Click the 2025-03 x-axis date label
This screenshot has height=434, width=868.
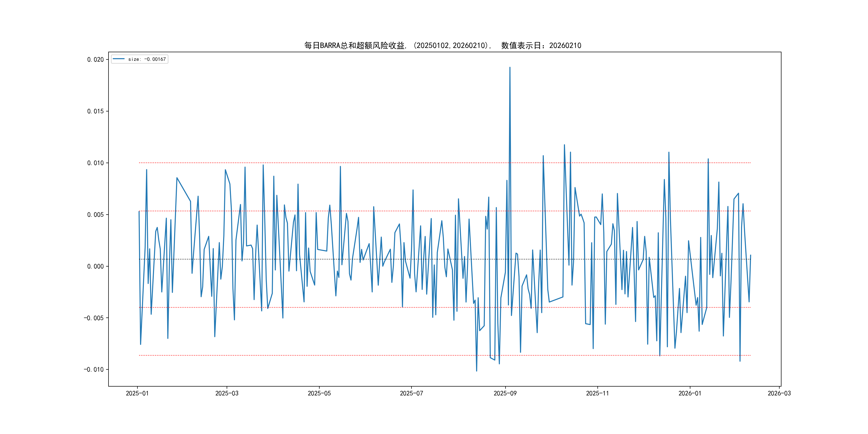coord(227,393)
